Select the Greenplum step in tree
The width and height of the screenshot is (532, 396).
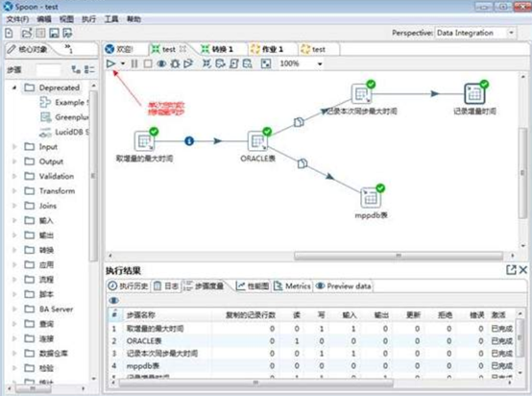point(64,117)
